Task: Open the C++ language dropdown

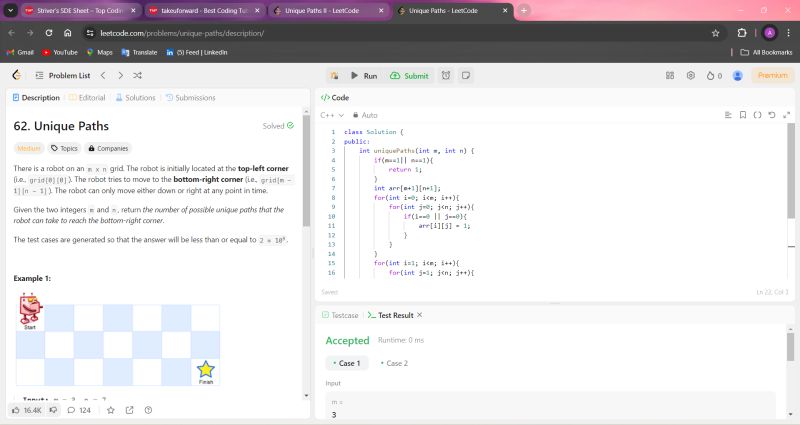Action: pos(329,115)
